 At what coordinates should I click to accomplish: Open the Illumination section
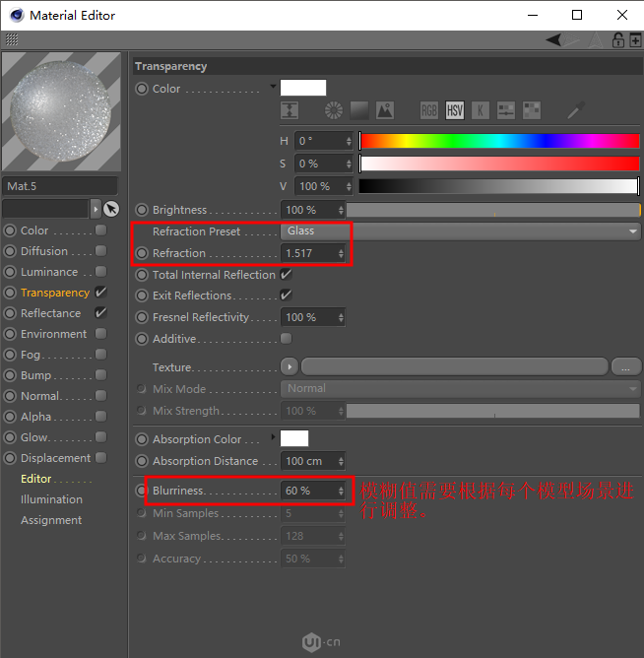(51, 499)
